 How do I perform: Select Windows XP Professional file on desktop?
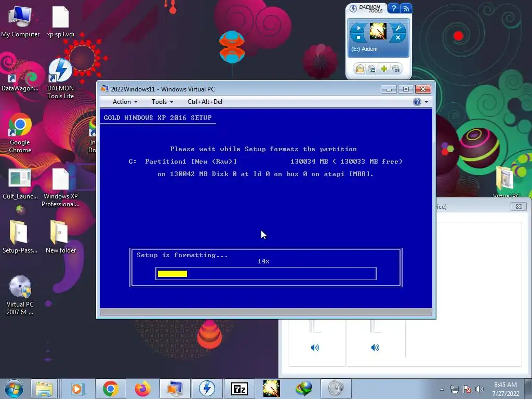click(60, 188)
